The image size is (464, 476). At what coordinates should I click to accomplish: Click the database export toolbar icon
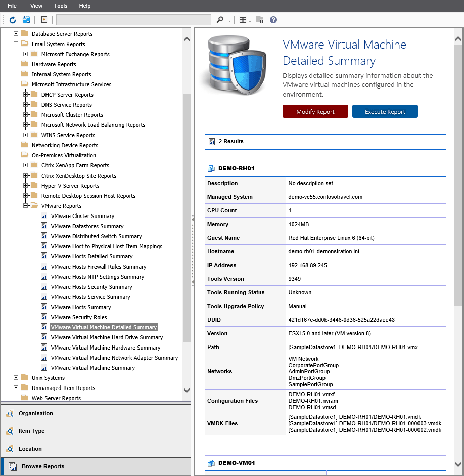[x=25, y=20]
